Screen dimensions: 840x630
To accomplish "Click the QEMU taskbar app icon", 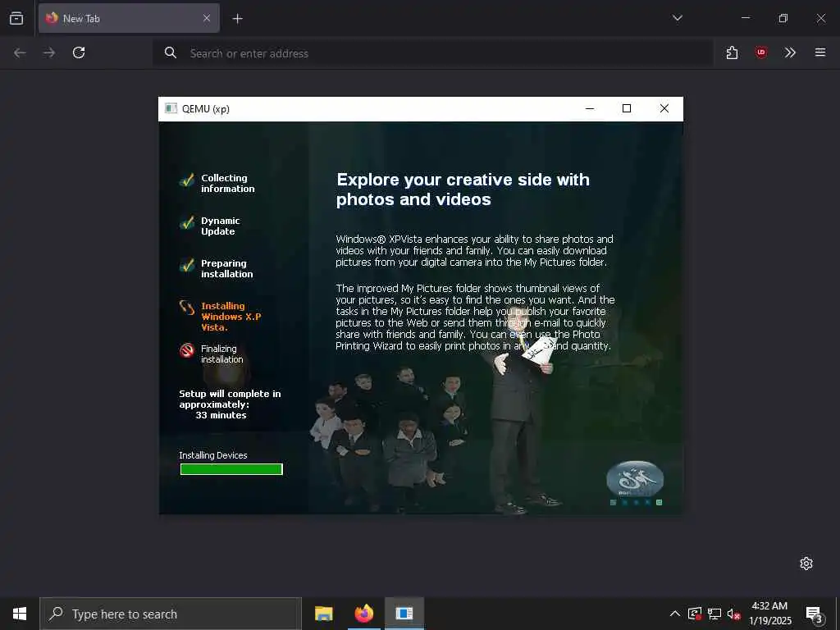I will [x=404, y=614].
